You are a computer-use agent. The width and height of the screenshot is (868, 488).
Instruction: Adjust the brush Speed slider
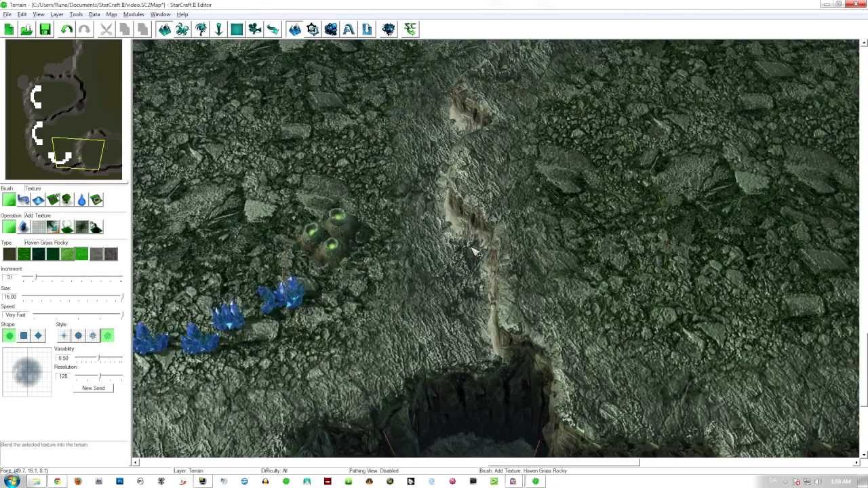click(x=77, y=314)
